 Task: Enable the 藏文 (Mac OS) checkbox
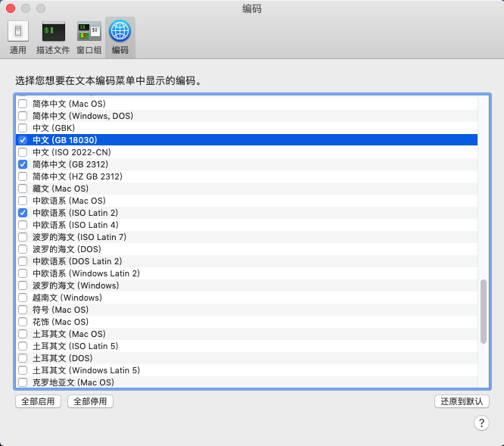coord(23,189)
